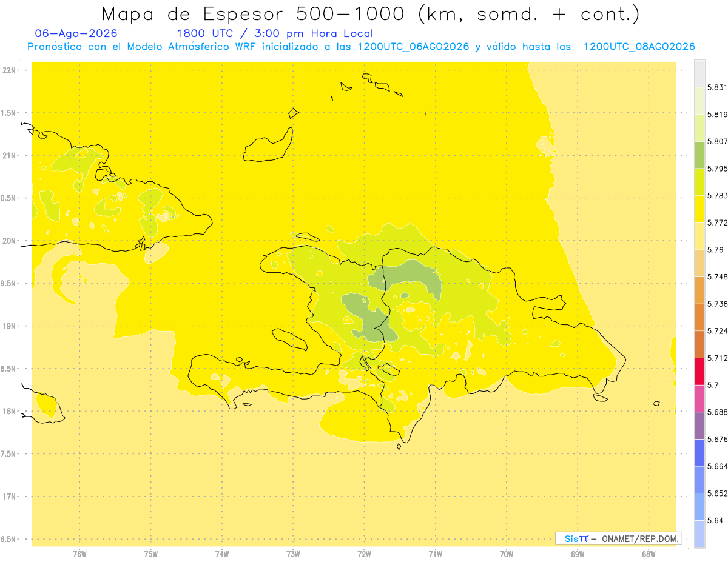Select the date label '06-Ago-2026'

coord(76,33)
